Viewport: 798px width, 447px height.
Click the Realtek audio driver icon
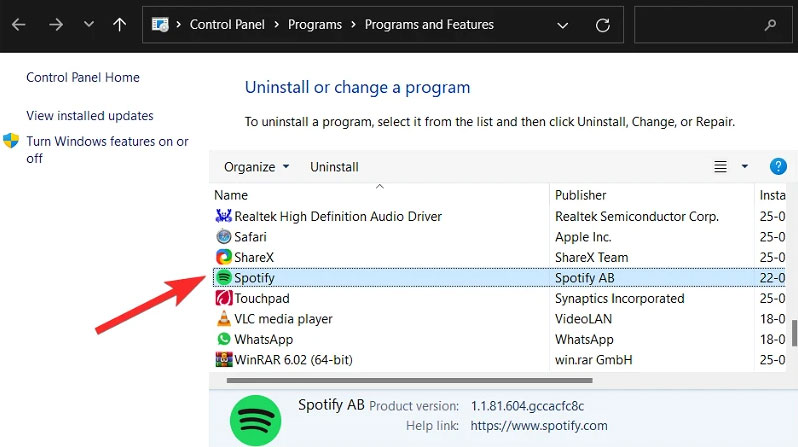[x=223, y=216]
